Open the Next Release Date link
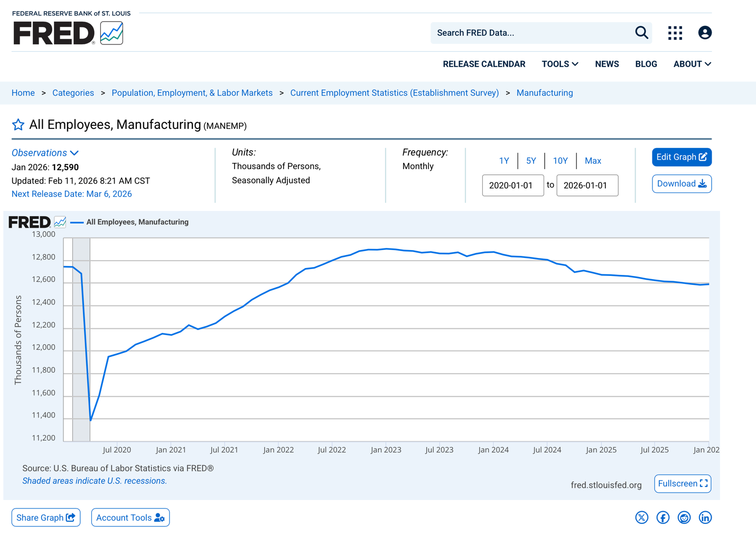This screenshot has width=756, height=536. point(72,194)
